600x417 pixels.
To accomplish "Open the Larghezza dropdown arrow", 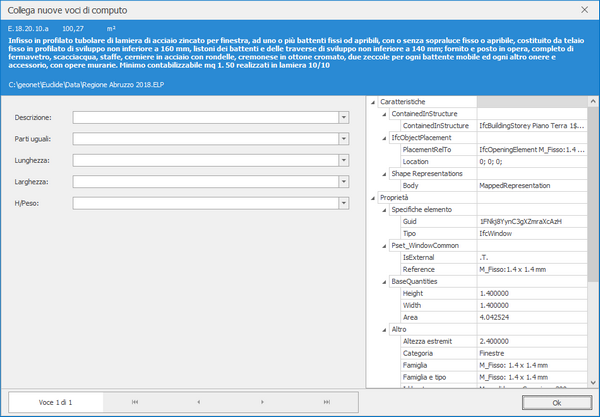I will pyautogui.click(x=344, y=182).
